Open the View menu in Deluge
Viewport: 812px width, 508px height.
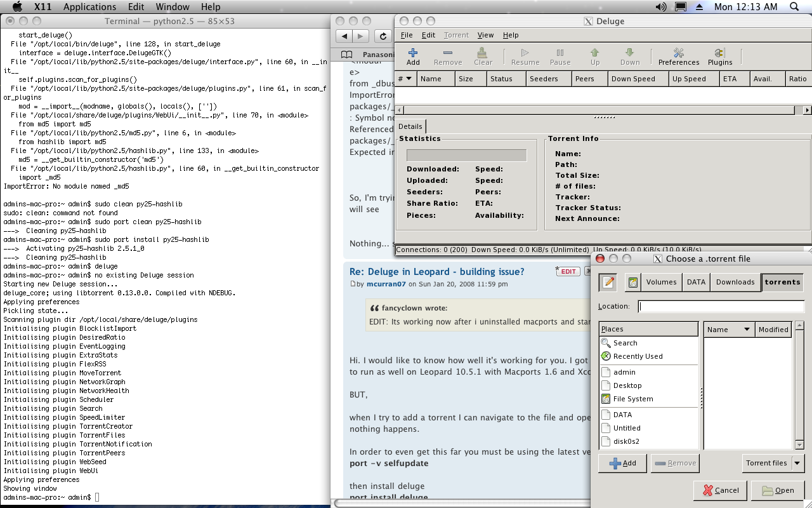[485, 35]
